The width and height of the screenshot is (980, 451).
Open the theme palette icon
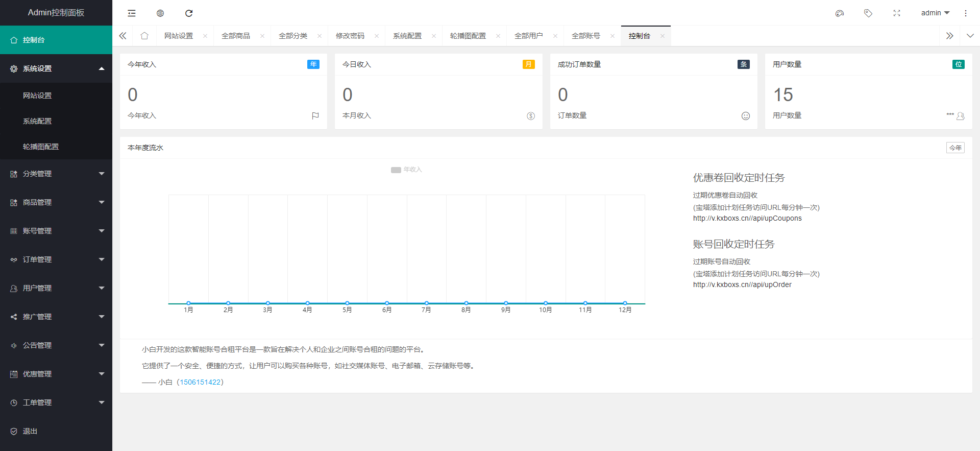coord(840,13)
